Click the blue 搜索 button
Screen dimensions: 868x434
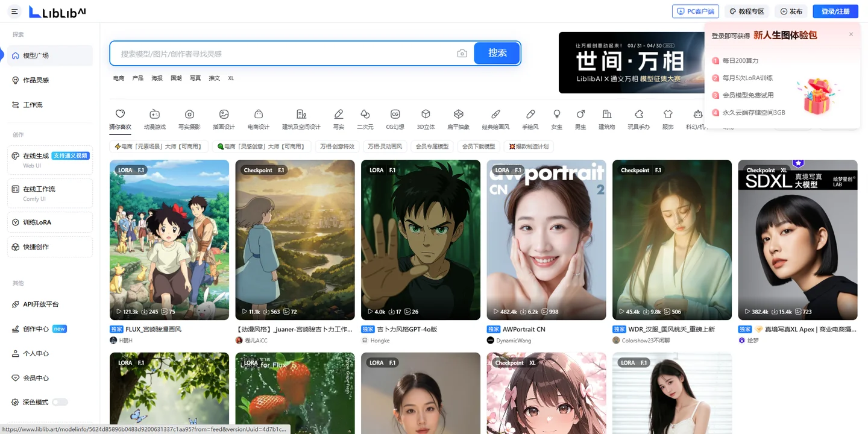pyautogui.click(x=497, y=53)
